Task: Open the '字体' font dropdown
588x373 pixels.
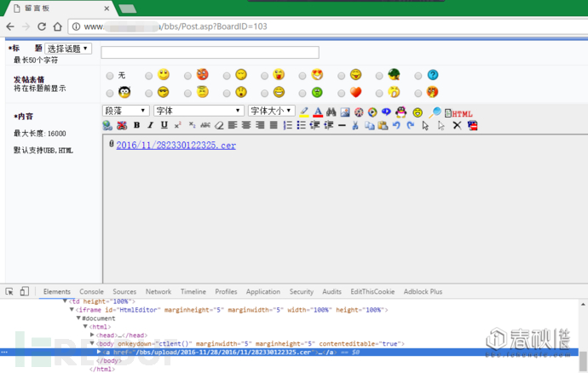Action: tap(199, 111)
